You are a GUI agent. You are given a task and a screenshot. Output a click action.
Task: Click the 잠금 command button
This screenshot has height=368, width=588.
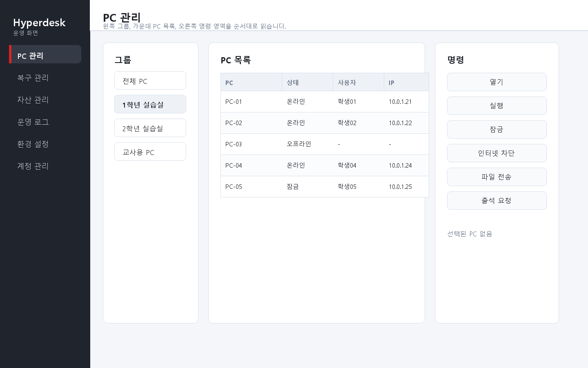[497, 130]
